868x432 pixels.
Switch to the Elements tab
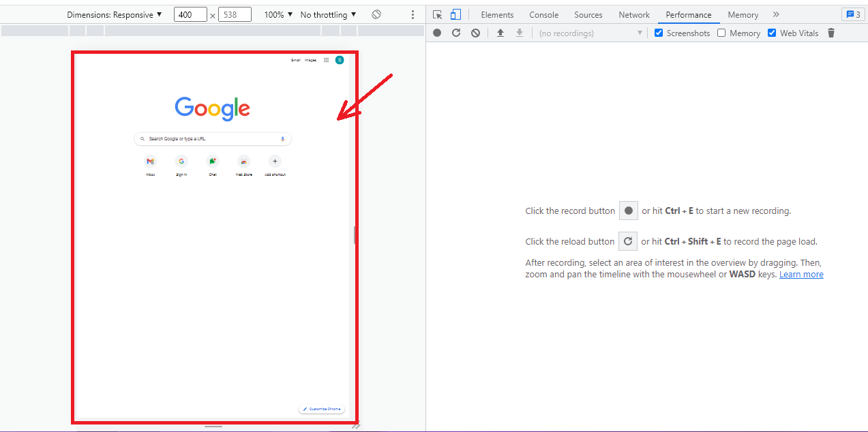point(497,14)
